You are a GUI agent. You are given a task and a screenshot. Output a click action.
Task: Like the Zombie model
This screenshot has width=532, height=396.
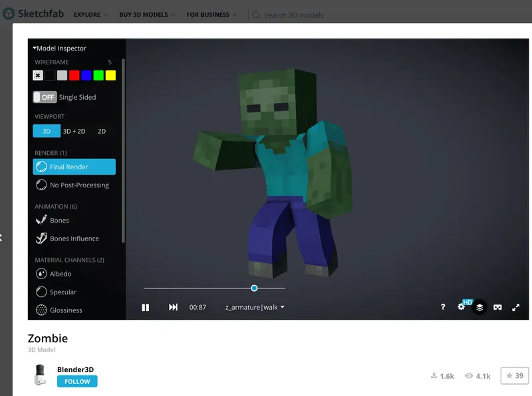(515, 375)
